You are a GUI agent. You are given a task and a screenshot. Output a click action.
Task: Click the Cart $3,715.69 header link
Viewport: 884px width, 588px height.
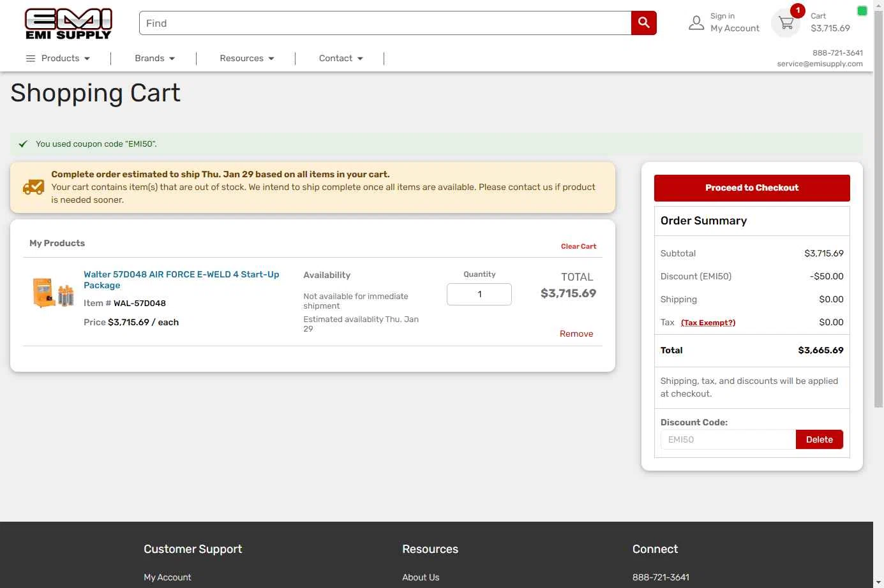point(830,22)
